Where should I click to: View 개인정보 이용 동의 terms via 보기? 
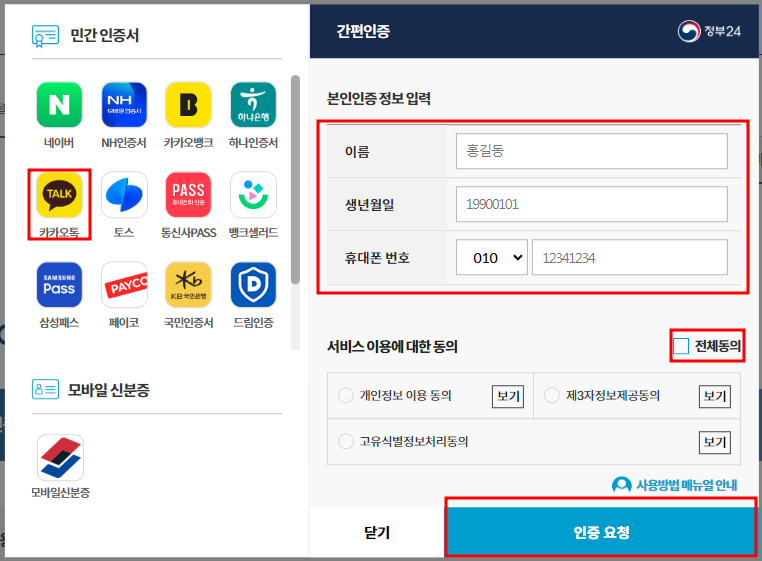[508, 396]
